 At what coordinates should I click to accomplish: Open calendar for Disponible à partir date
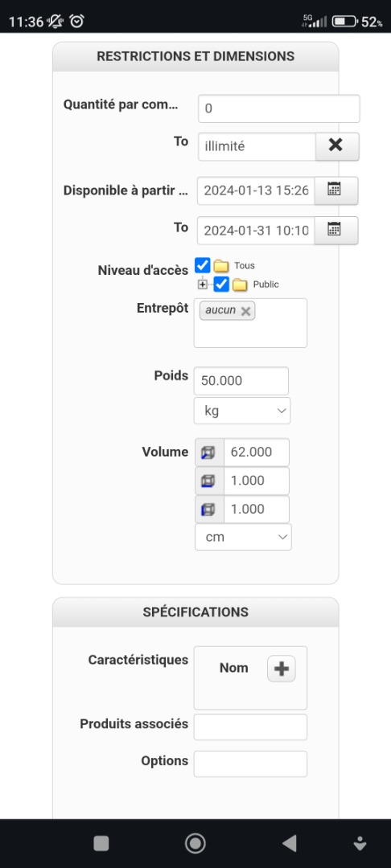(x=335, y=191)
